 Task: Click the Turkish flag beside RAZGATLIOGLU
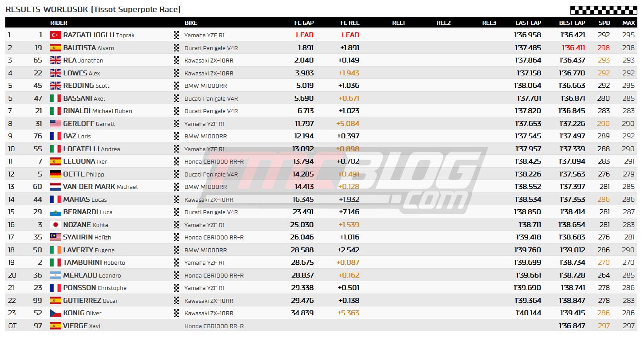point(55,35)
